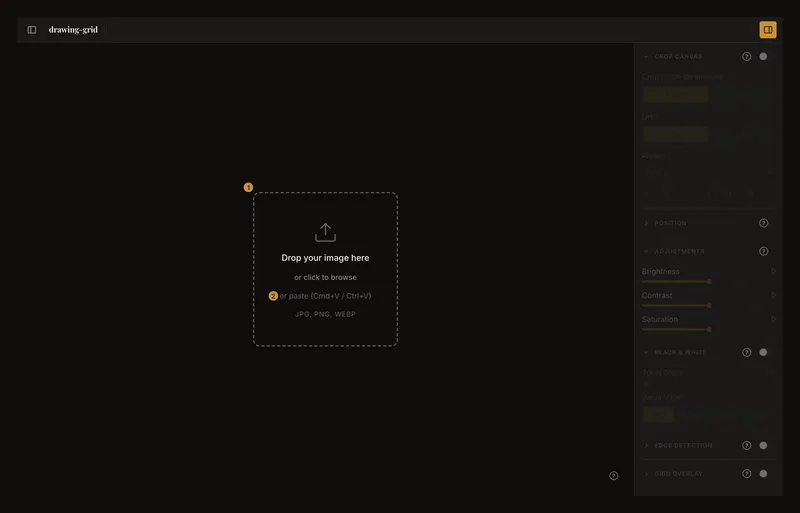Open help for Position section
The width and height of the screenshot is (800, 513).
763,223
